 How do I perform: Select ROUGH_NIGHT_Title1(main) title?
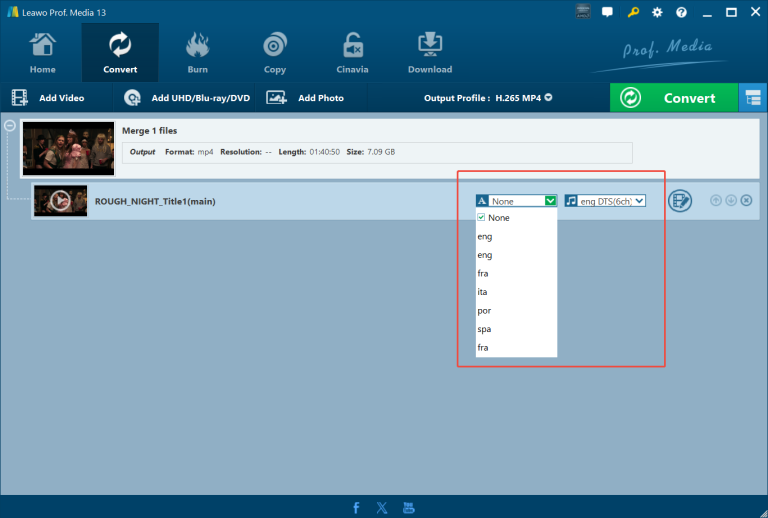click(155, 201)
